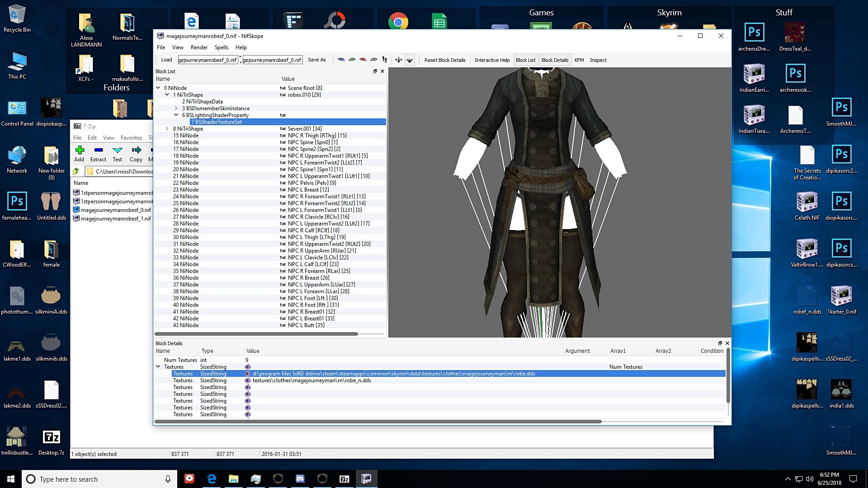868x488 pixels.
Task: Open the perspective view dropdown arrow
Action: pyautogui.click(x=410, y=60)
